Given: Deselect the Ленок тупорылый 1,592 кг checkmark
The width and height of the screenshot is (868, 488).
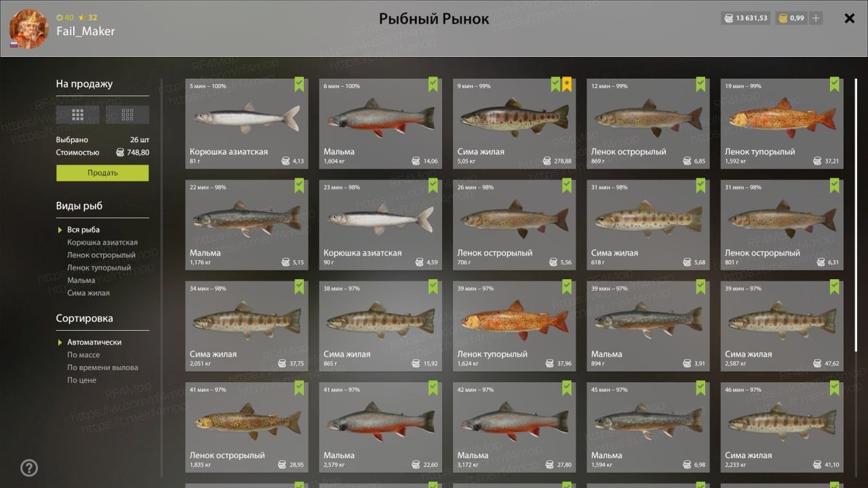Looking at the screenshot, I should coord(835,85).
